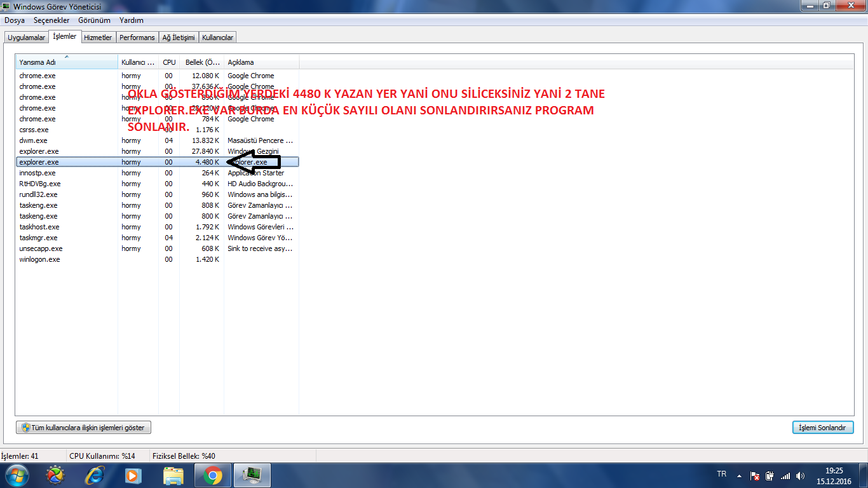
Task: Click the Show desktop strip beside the clock
Action: [864, 475]
